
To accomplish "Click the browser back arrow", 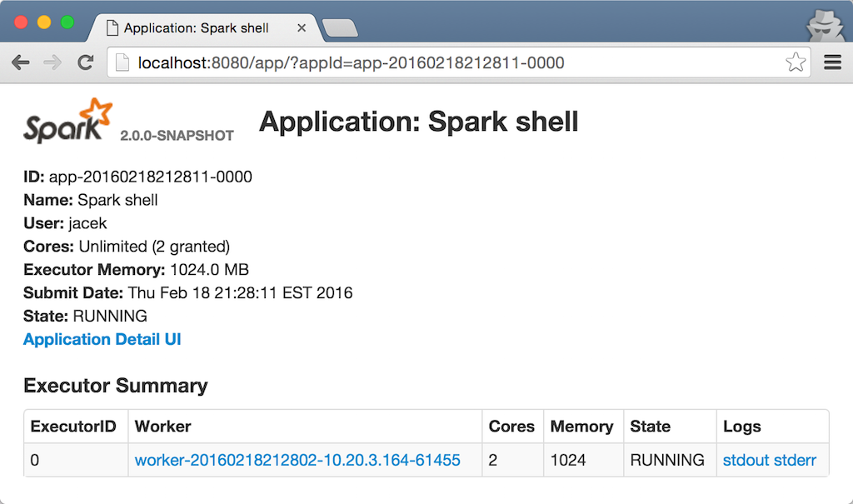I will coord(21,62).
